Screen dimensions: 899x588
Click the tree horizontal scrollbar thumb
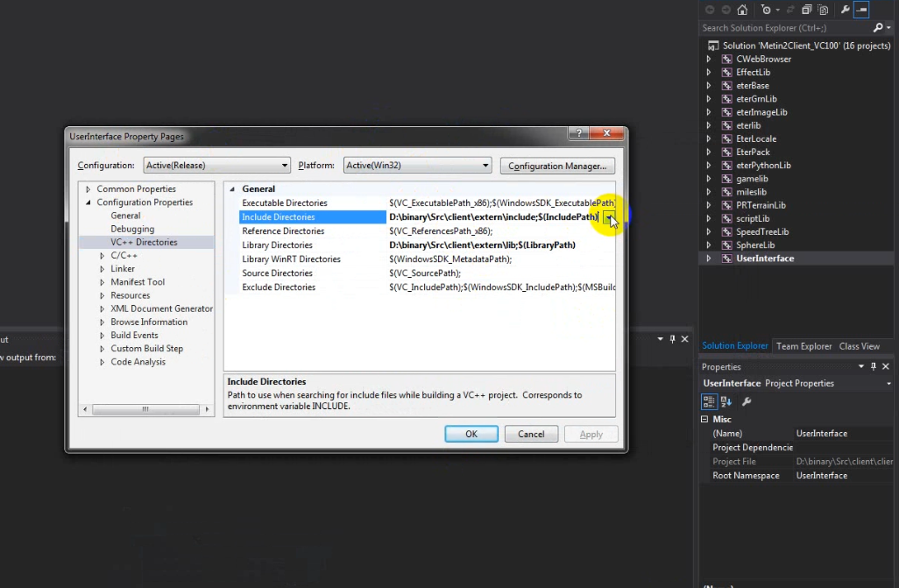coord(145,409)
